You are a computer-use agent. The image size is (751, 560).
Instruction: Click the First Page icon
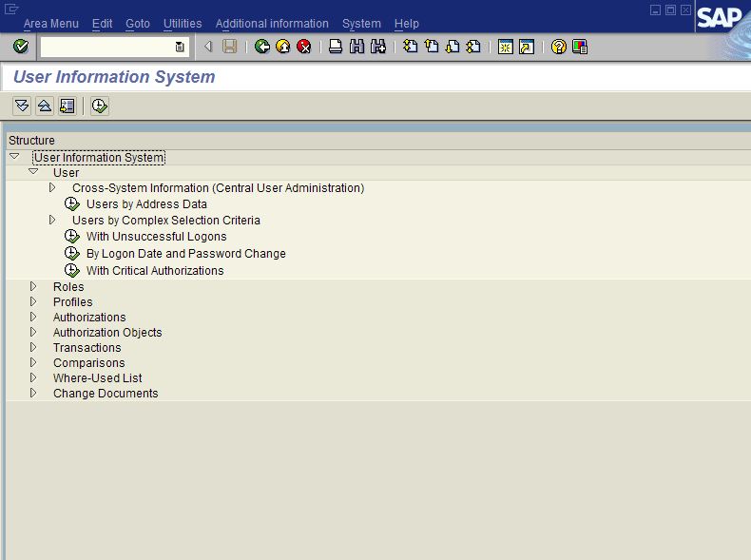(x=410, y=47)
